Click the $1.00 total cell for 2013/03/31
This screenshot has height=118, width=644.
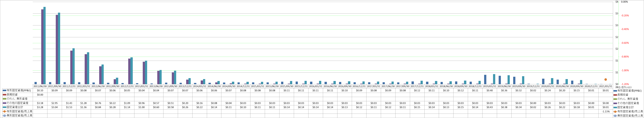(142, 107)
